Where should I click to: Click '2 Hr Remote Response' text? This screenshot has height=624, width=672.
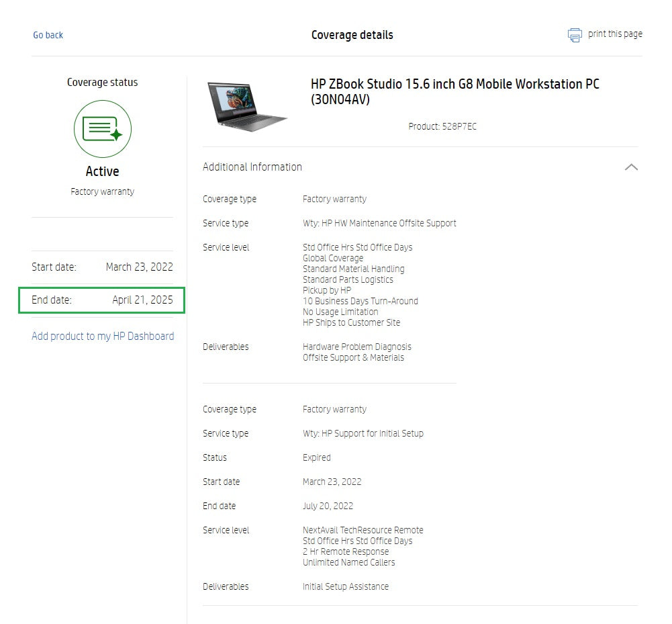346,551
